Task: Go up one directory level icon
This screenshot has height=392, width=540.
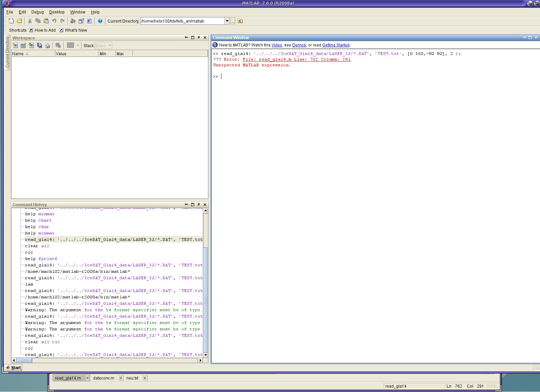Action: (240, 21)
